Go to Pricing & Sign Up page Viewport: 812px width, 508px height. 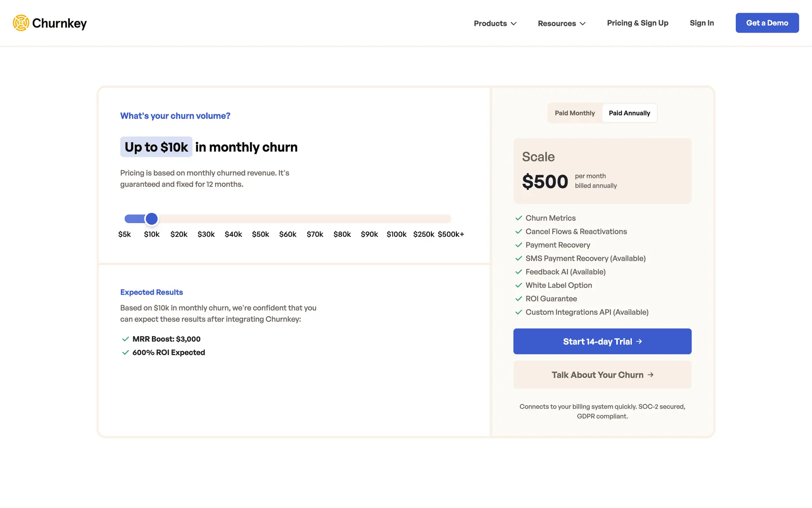[637, 23]
